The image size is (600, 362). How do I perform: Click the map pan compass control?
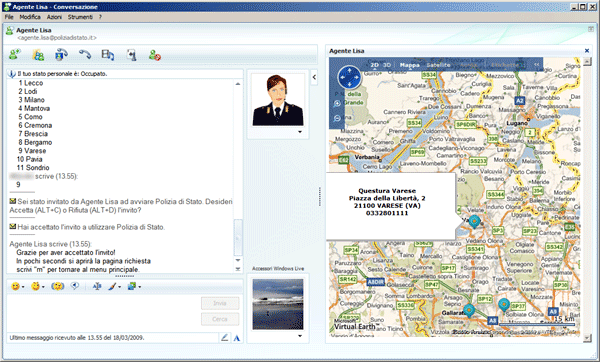349,77
